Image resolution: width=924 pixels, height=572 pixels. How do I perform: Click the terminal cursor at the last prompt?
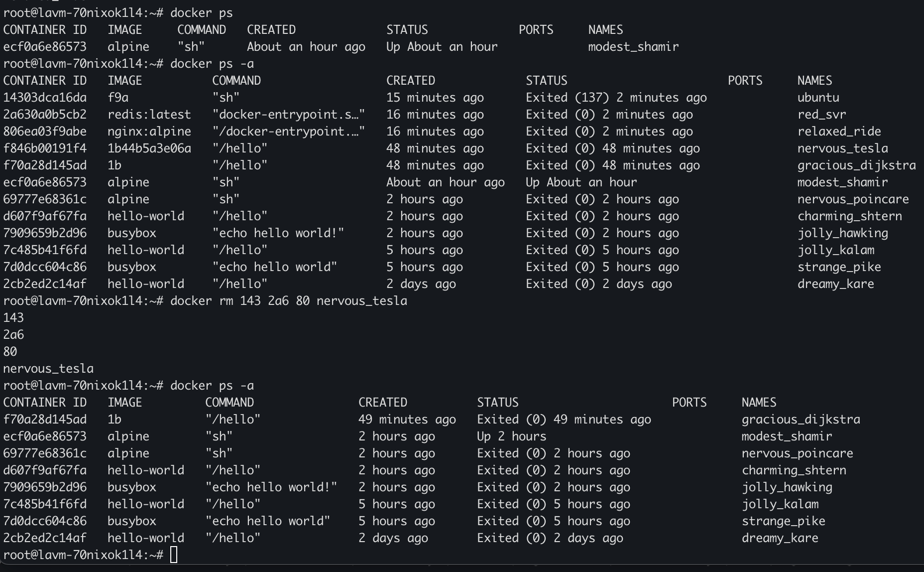[x=174, y=555]
